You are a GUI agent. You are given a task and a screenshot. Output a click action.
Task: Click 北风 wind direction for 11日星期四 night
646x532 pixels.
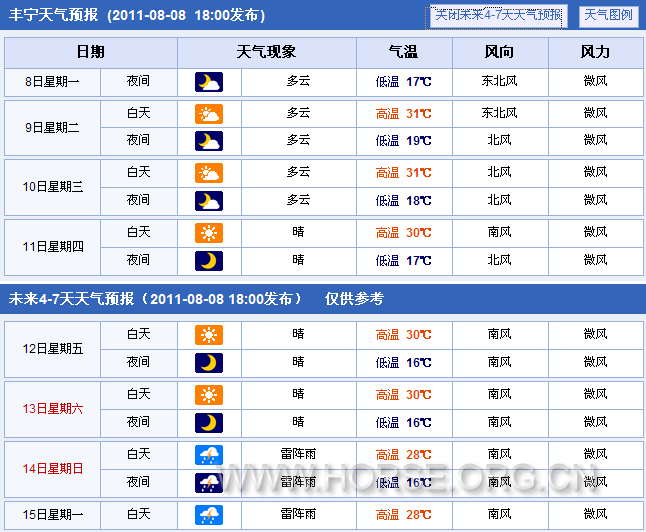click(499, 260)
